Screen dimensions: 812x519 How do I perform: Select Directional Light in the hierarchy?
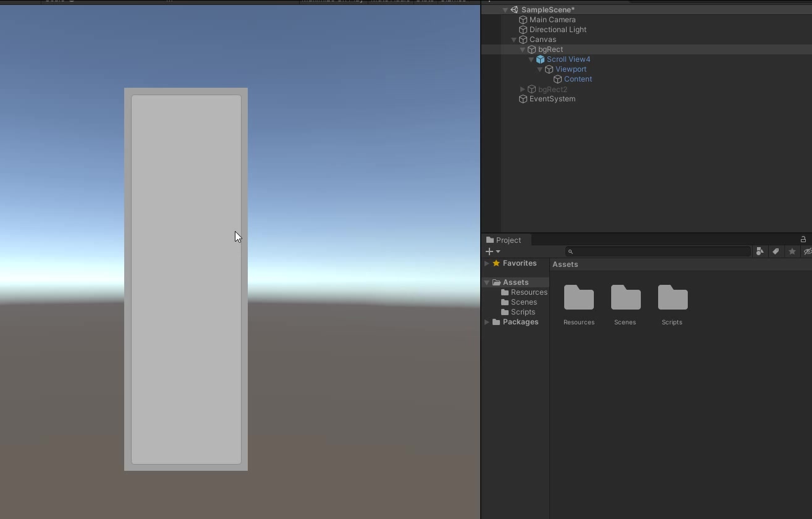pos(557,30)
